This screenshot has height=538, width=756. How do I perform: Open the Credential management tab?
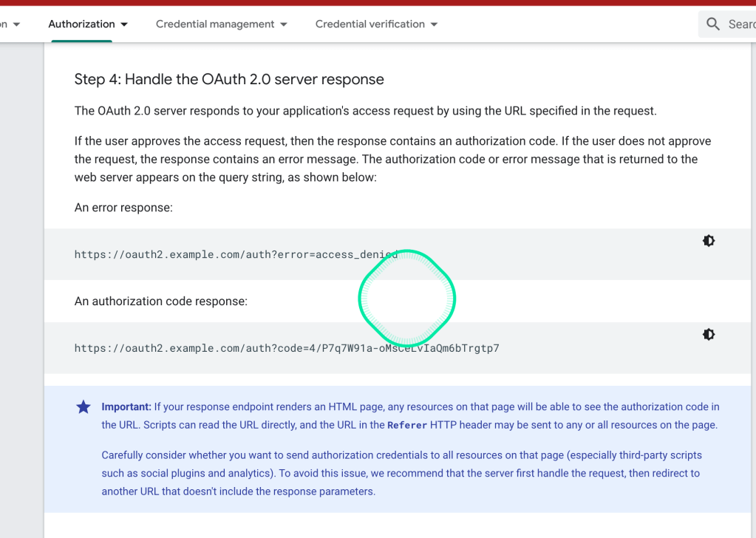(x=215, y=24)
